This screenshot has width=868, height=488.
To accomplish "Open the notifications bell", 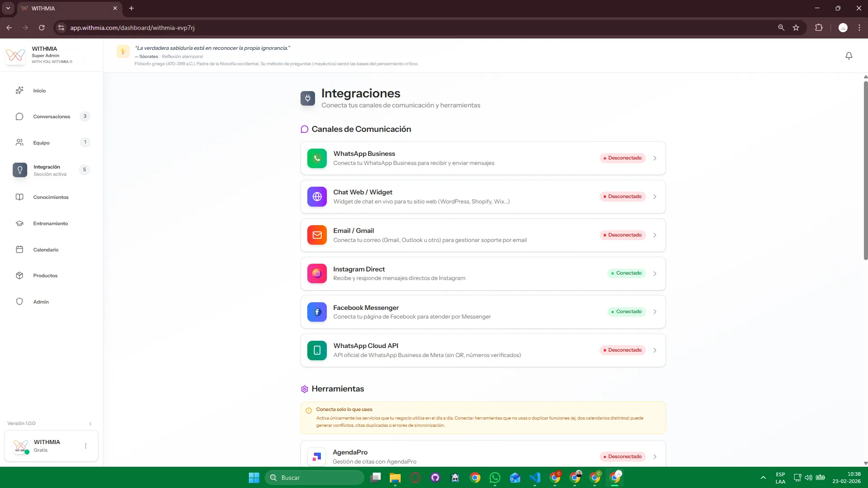I will pyautogui.click(x=849, y=55).
